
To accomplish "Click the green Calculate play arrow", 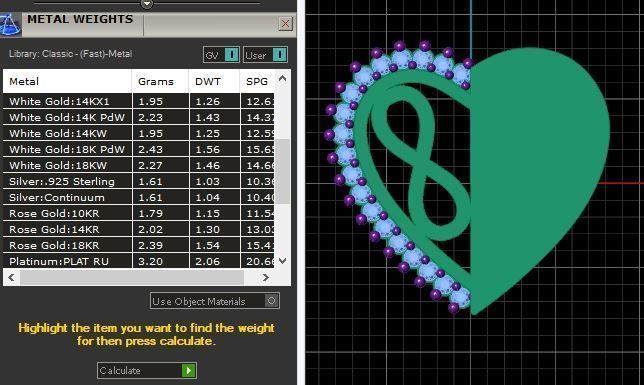I will pyautogui.click(x=189, y=370).
